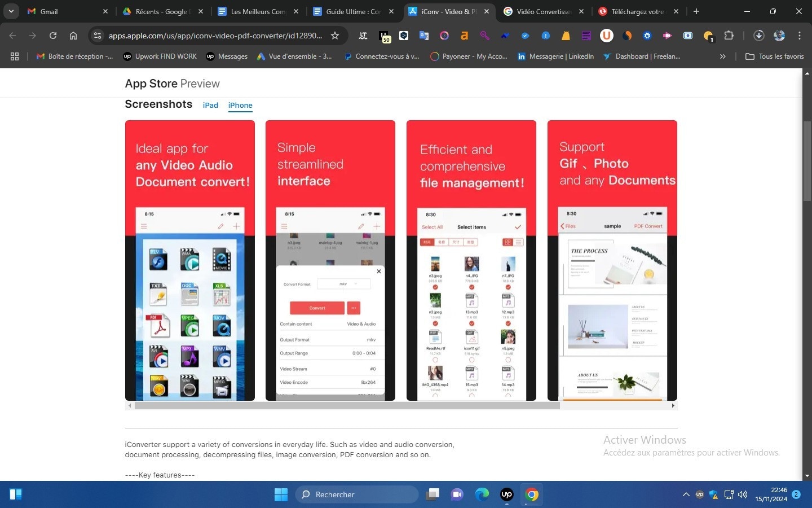Open 'Efficient and comprehensive file management' screenshot
Image resolution: width=812 pixels, height=508 pixels.
point(471,260)
